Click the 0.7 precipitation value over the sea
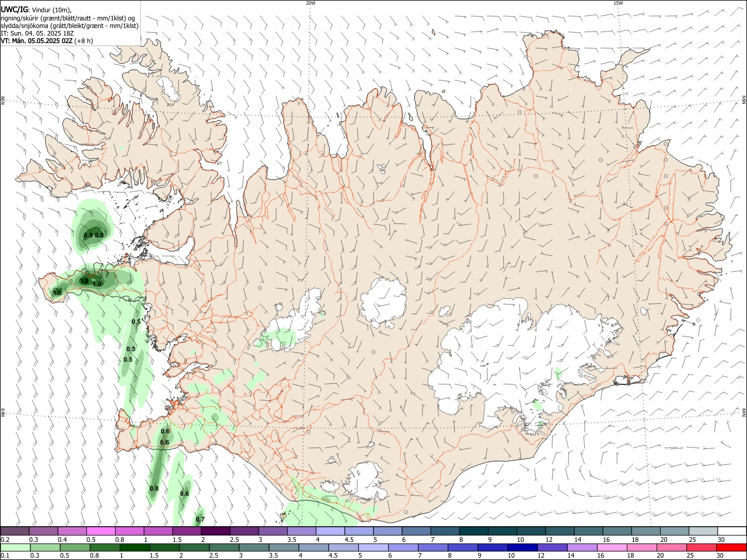 point(200,519)
